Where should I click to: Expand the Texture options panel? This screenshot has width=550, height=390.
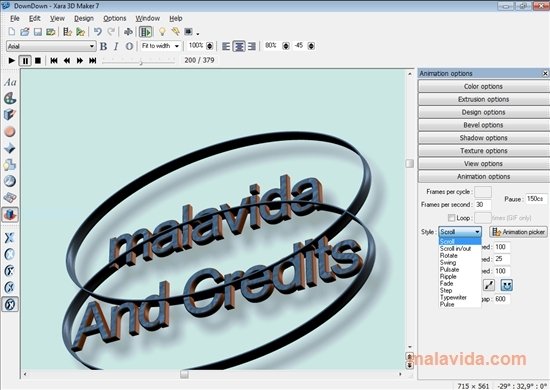[483, 151]
